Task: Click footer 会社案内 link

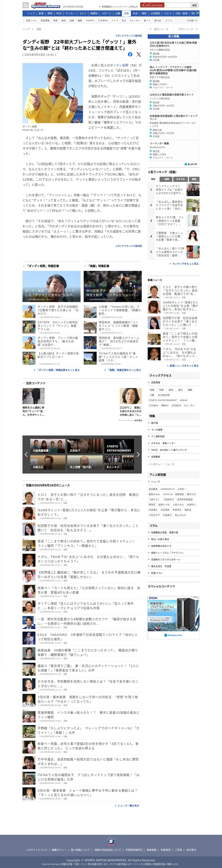Action: point(191,850)
